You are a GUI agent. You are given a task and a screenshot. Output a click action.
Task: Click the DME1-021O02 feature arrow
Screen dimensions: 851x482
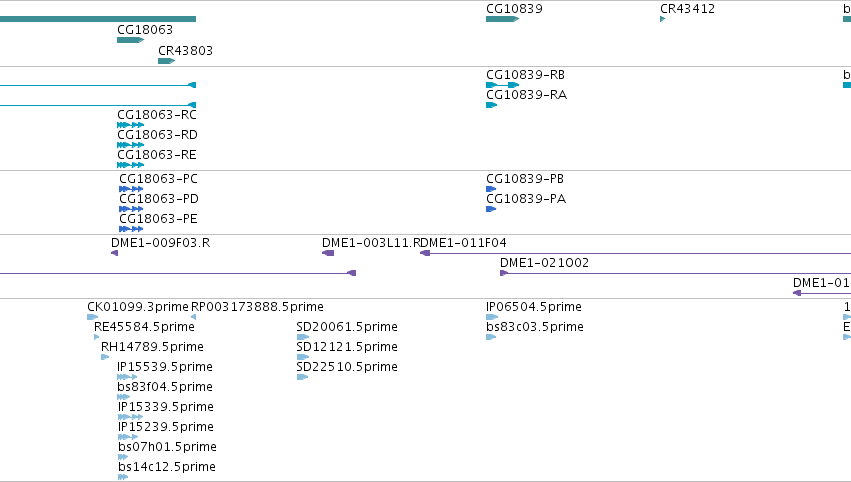(504, 273)
